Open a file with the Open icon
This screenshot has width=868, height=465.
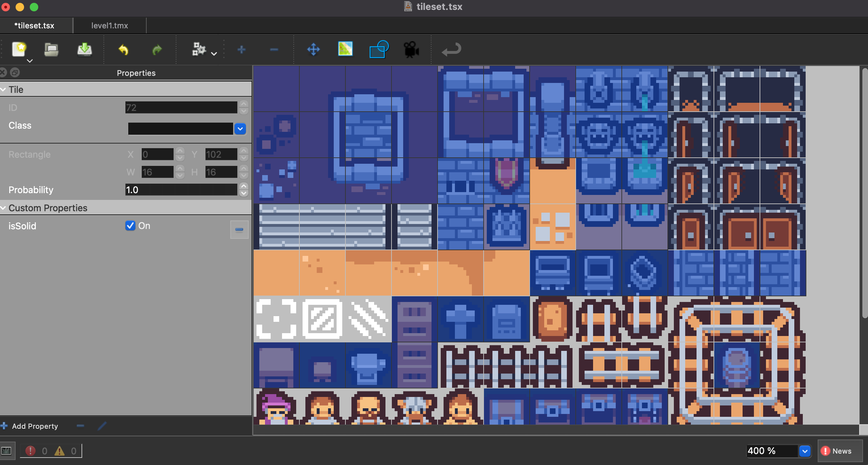pyautogui.click(x=51, y=49)
